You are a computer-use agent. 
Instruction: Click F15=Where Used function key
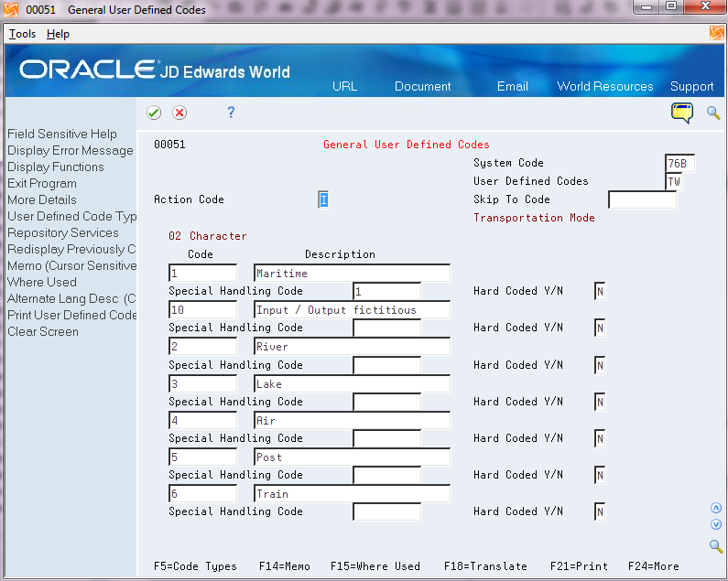(375, 566)
